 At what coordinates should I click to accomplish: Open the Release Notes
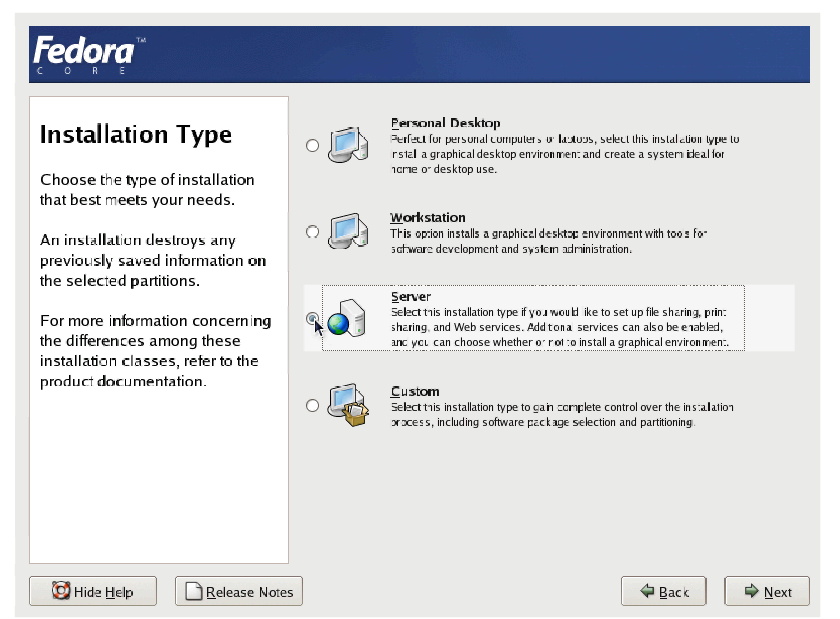pyautogui.click(x=239, y=592)
